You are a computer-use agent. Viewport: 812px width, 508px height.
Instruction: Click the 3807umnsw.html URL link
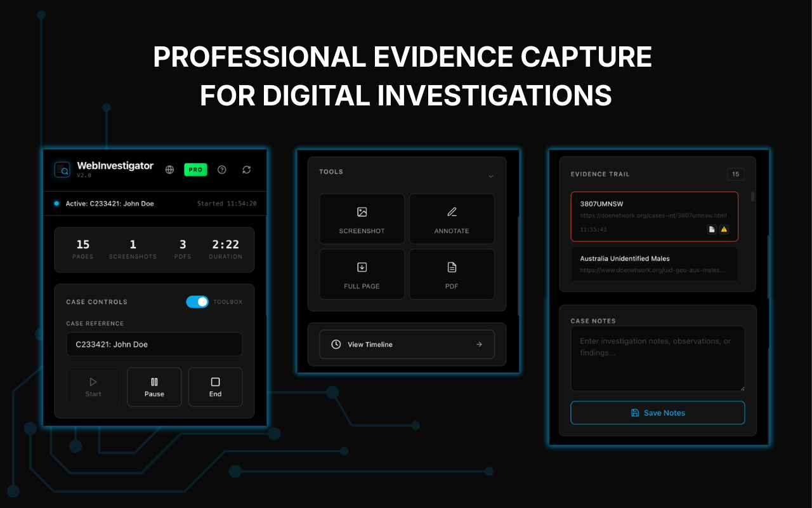(x=653, y=216)
